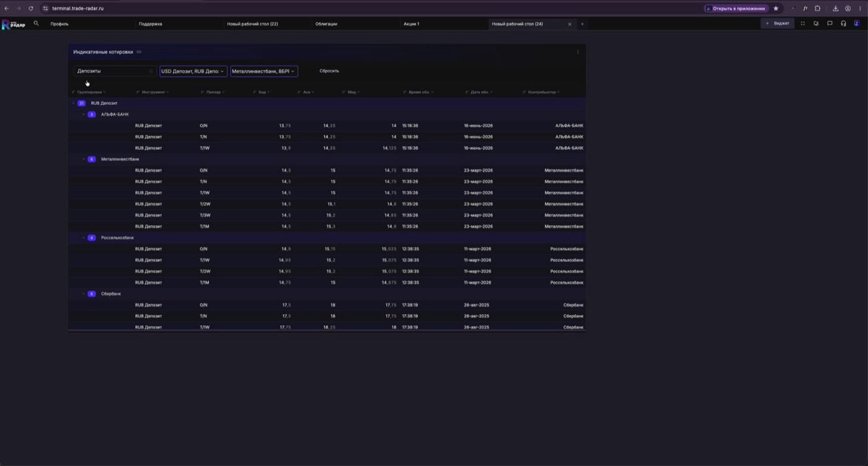This screenshot has width=868, height=466.
Task: Open the Контрибьютор column header menu
Action: (x=559, y=92)
